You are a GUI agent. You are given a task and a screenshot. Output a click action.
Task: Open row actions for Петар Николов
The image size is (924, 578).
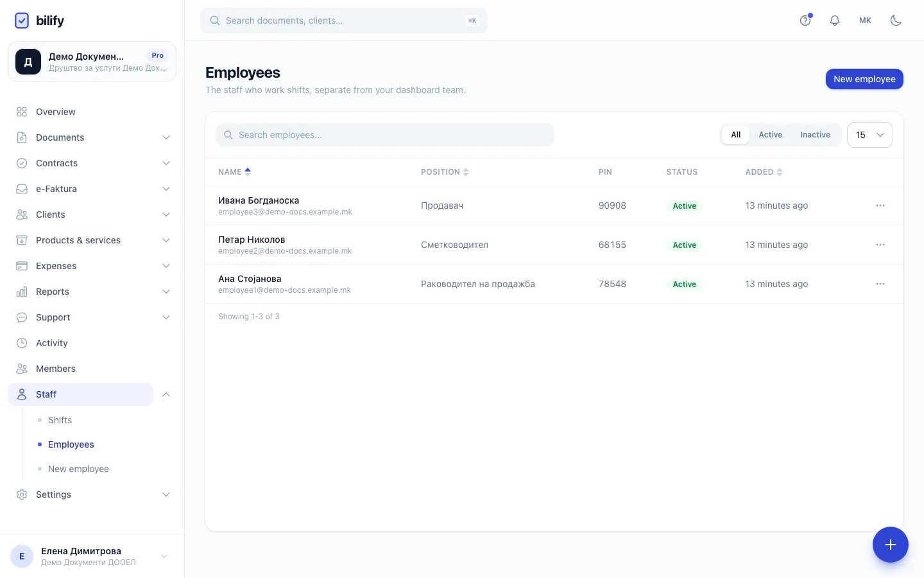(880, 245)
